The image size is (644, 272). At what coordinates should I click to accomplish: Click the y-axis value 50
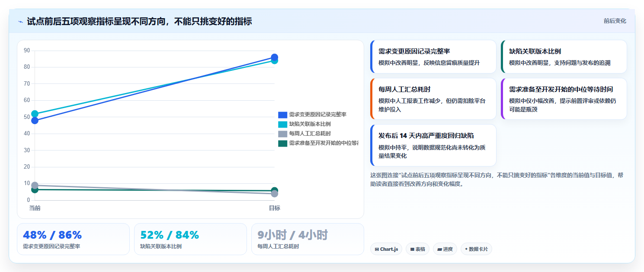[x=27, y=117]
